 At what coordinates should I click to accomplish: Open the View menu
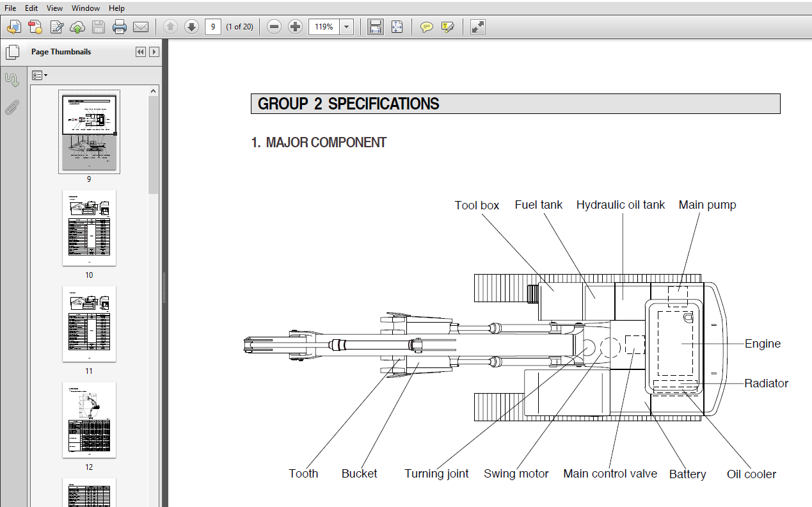point(55,8)
